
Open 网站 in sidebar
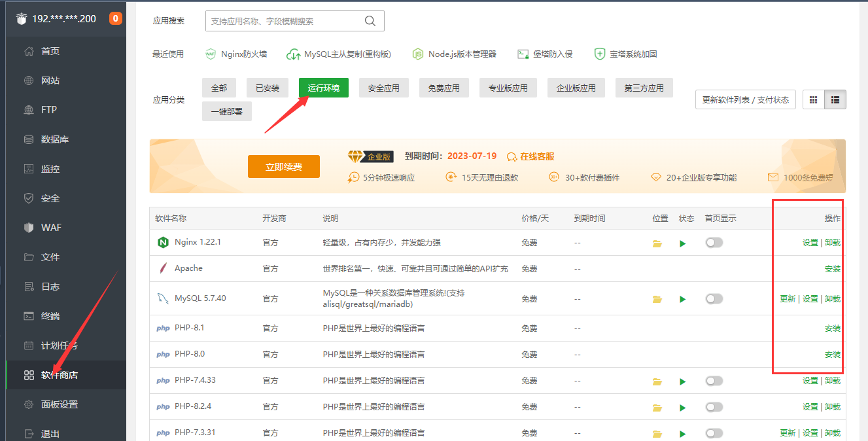[65, 80]
